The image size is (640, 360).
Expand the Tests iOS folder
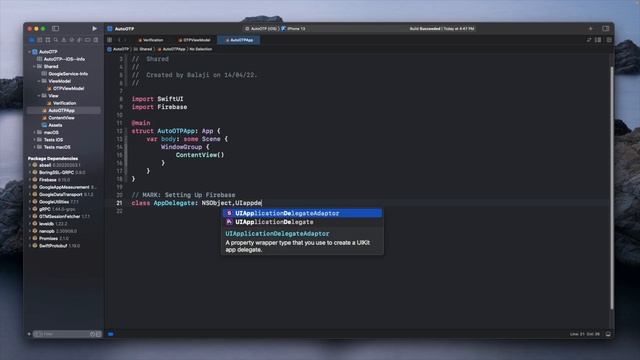pyautogui.click(x=34, y=140)
